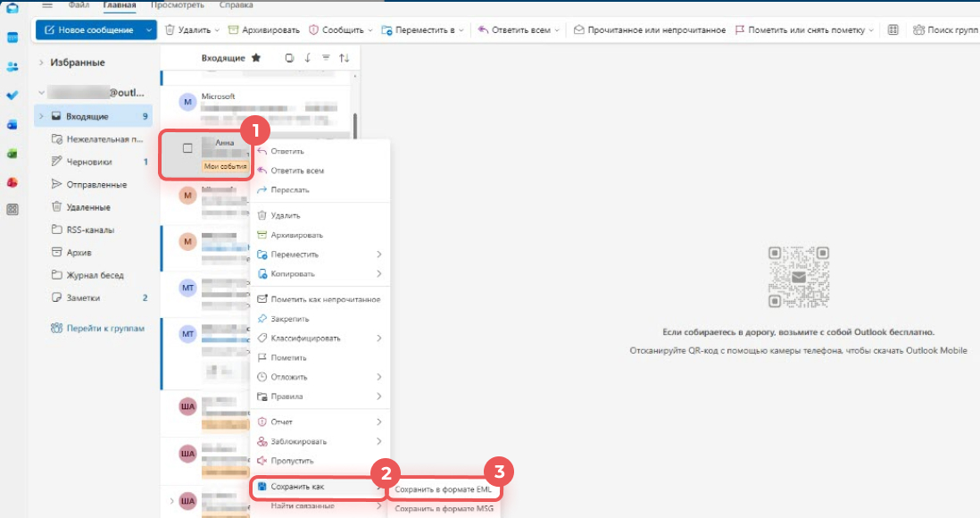This screenshot has height=518, width=980.
Task: Open the Удалить dropdown arrow in toolbar
Action: pos(217,29)
